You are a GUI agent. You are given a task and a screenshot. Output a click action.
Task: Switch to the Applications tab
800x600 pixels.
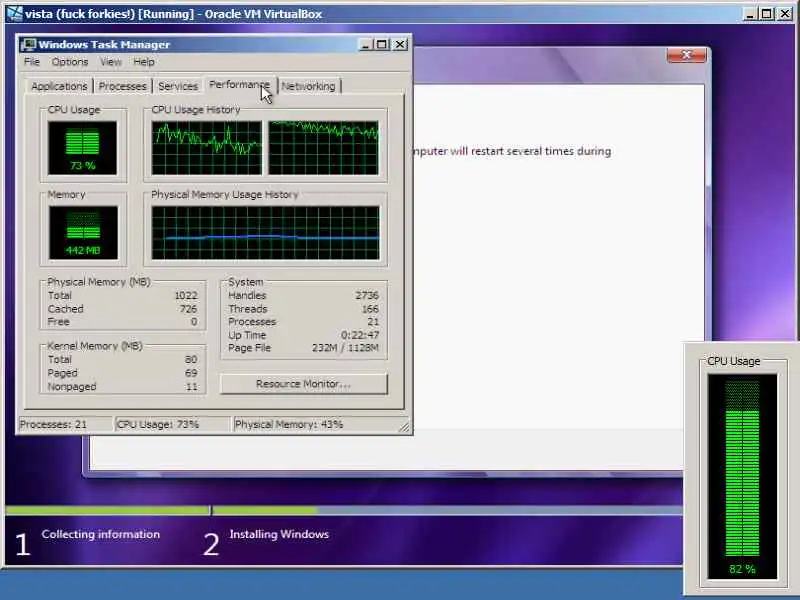59,86
